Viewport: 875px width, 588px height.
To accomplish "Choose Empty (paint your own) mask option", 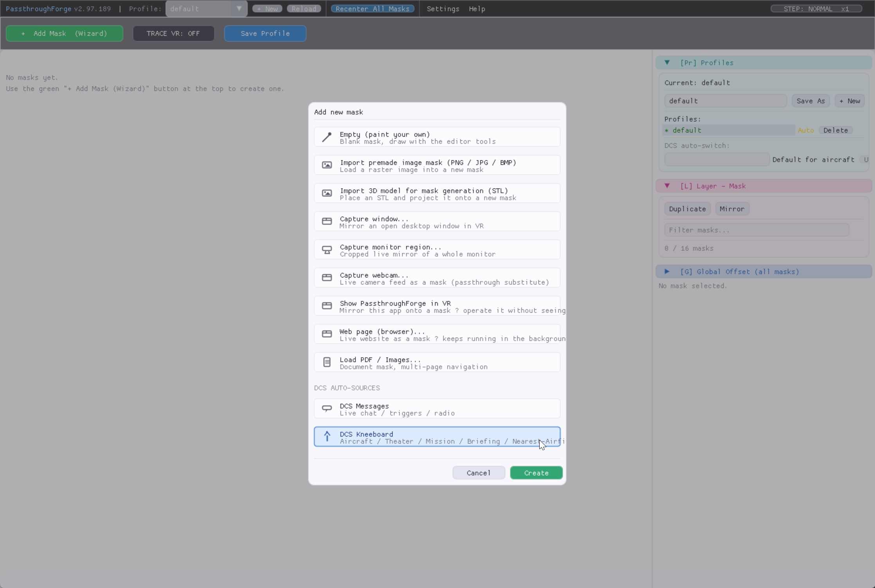I will coord(437,137).
